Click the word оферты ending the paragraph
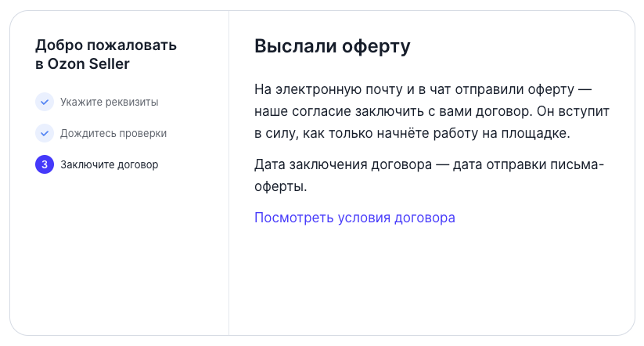The image size is (644, 346). coord(280,186)
